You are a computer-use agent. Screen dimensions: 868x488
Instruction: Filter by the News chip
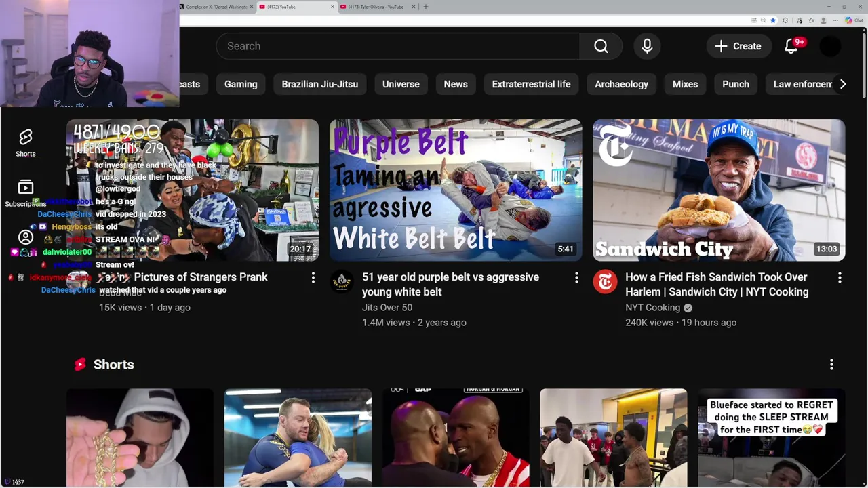point(456,84)
